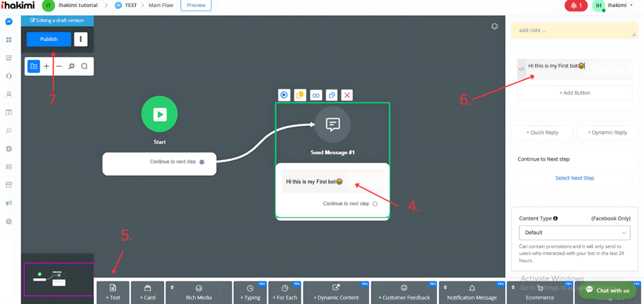Click the Publish button
Screen dimensions: 644x304
(x=48, y=39)
